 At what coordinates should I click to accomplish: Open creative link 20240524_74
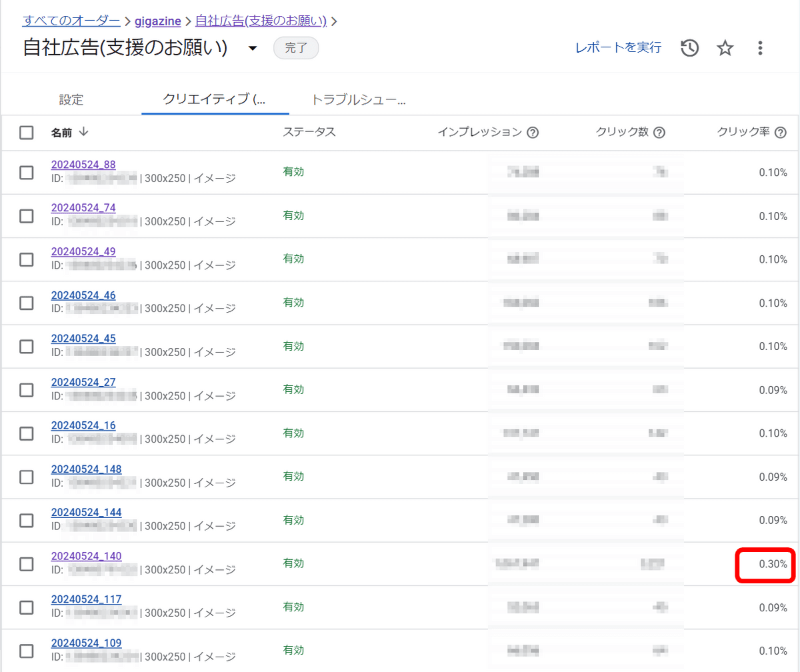[83, 208]
